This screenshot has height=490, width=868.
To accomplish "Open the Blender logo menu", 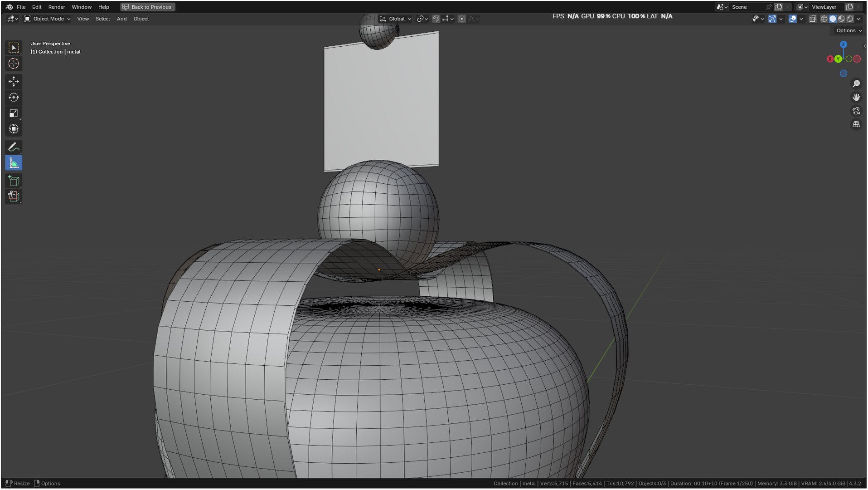I will click(9, 7).
